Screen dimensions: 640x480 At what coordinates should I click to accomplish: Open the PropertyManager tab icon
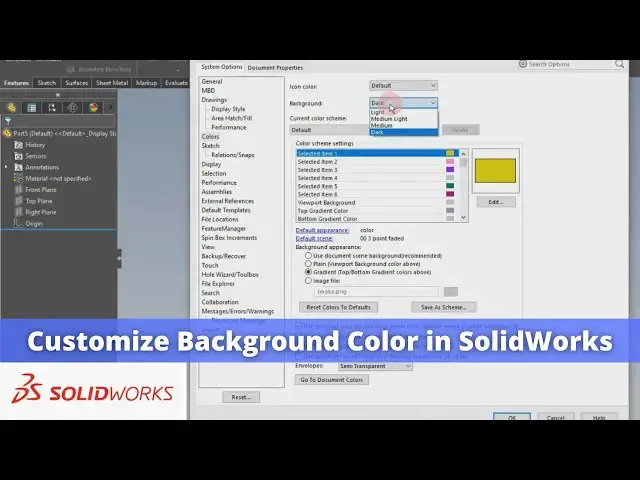(x=31, y=107)
